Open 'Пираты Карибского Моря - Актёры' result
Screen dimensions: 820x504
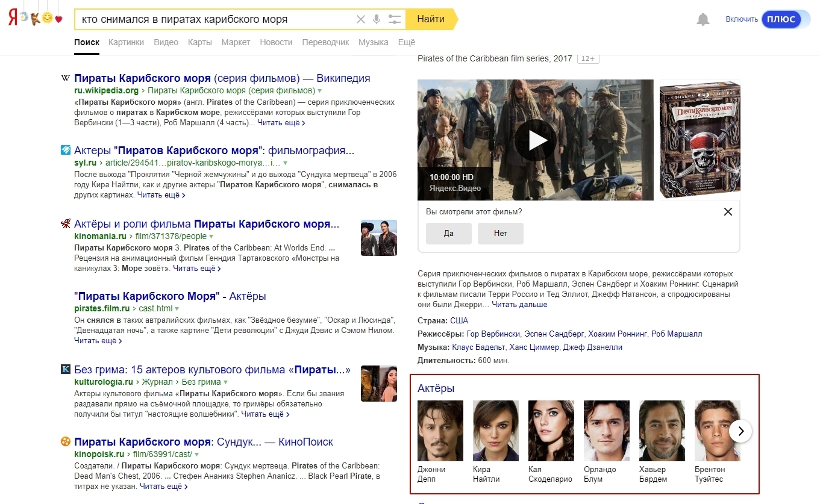coord(170,296)
